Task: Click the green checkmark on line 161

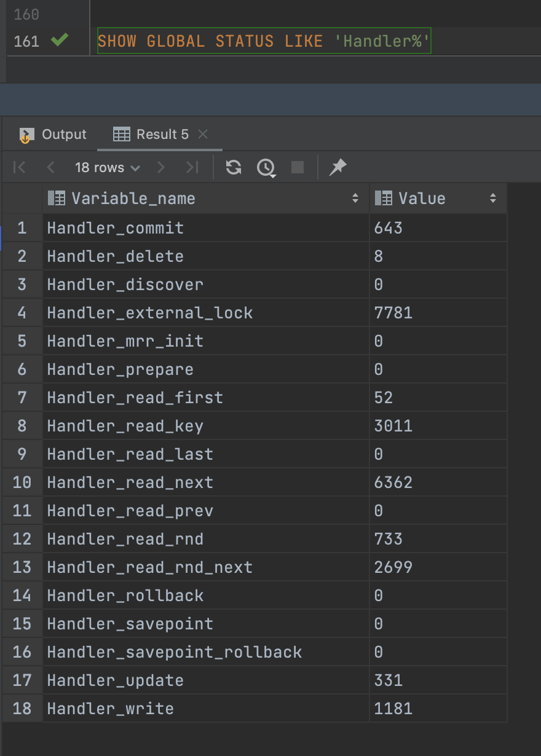Action: 59,41
